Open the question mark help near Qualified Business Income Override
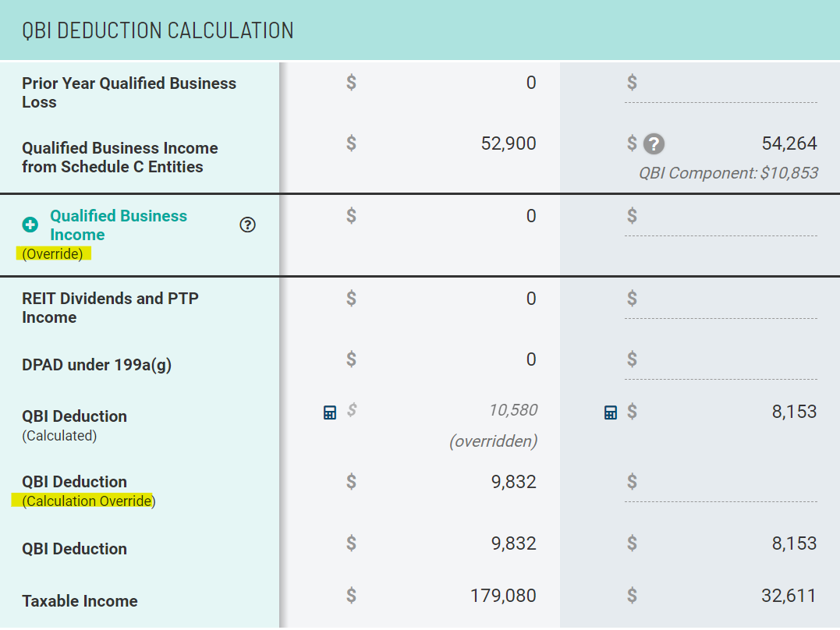The height and width of the screenshot is (630, 840). tap(247, 225)
